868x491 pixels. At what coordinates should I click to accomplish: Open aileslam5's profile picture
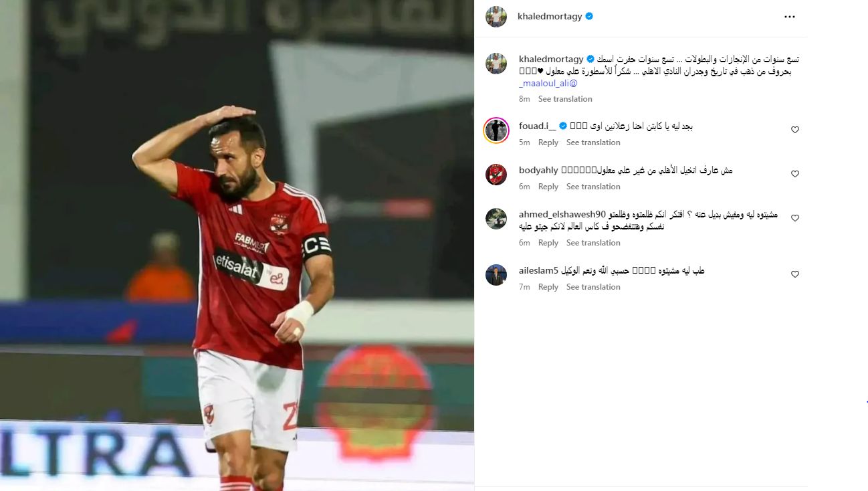pos(496,274)
